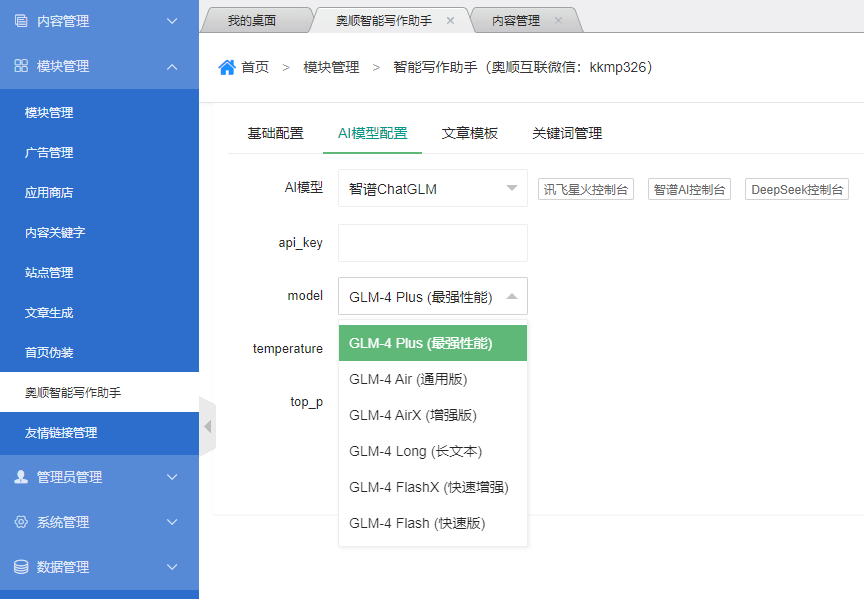864x599 pixels.
Task: Switch to the 文章模板 tab
Action: coord(469,133)
